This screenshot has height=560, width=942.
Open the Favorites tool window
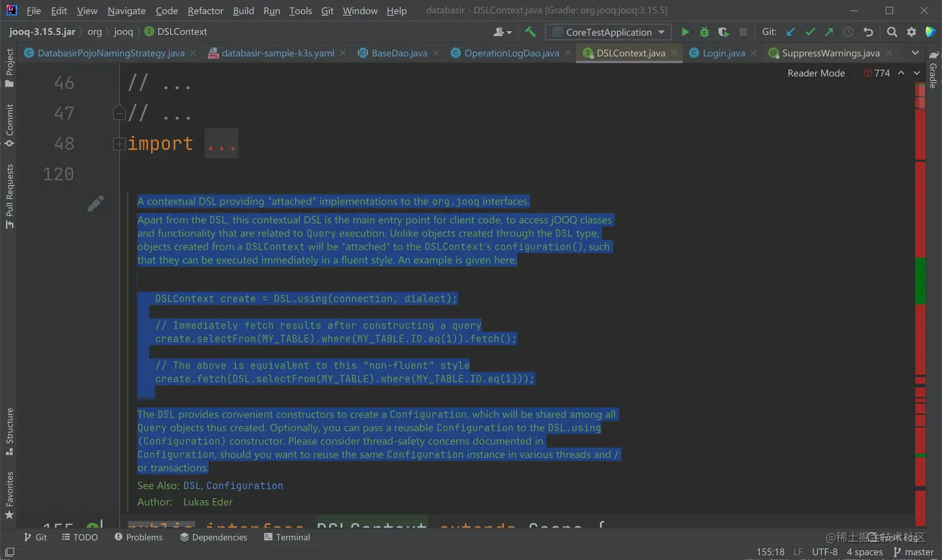click(9, 495)
